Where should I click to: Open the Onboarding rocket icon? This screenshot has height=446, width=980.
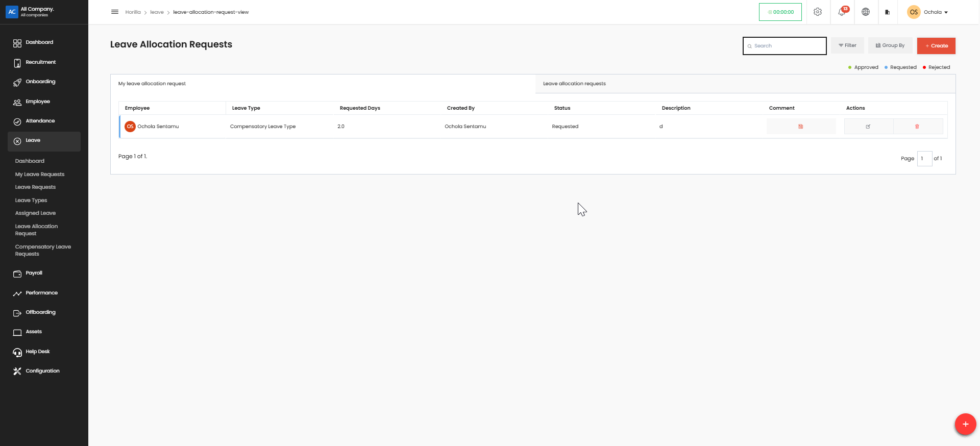[17, 82]
